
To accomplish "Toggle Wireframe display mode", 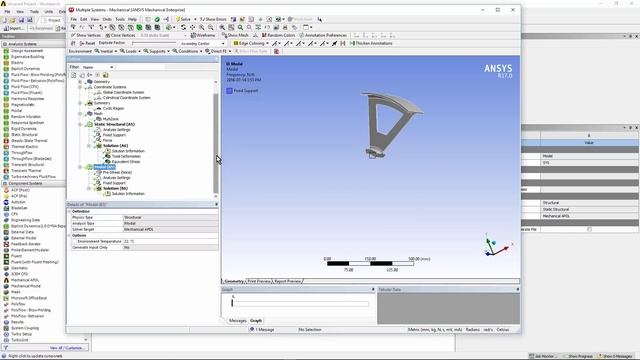I will point(202,36).
